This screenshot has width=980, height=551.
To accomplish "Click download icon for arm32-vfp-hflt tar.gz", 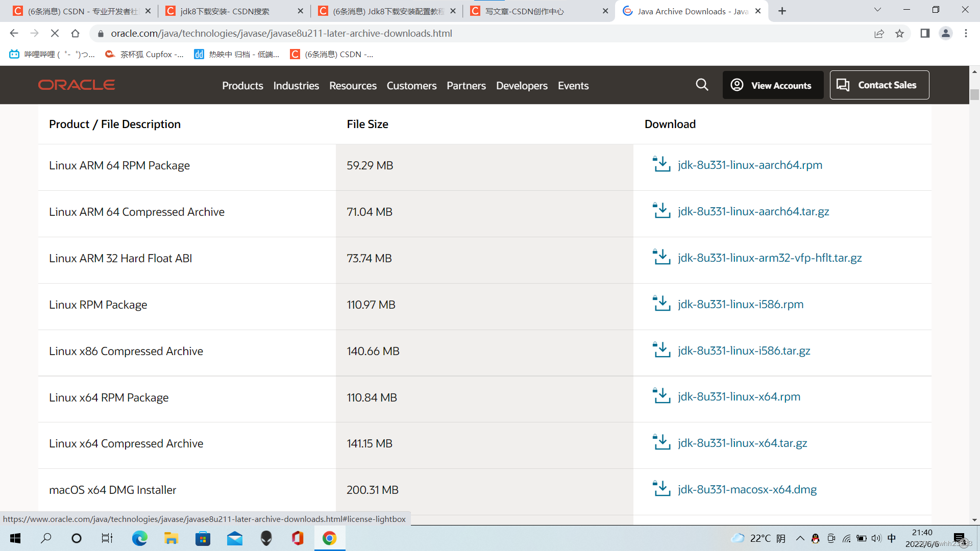I will pyautogui.click(x=661, y=257).
